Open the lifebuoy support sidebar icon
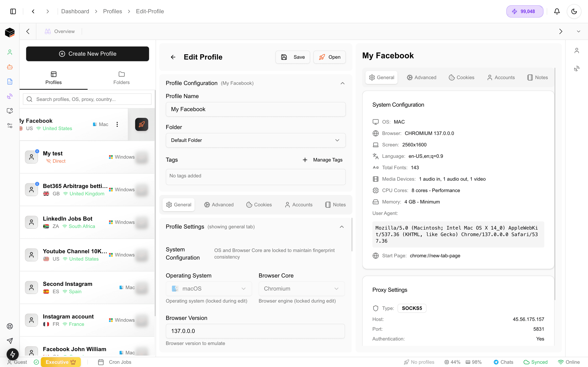Image resolution: width=588 pixels, height=367 pixels. point(10,326)
